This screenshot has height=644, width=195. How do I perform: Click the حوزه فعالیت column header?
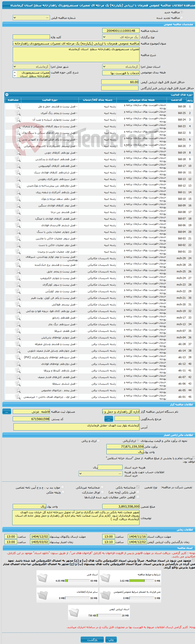click(x=50, y=100)
